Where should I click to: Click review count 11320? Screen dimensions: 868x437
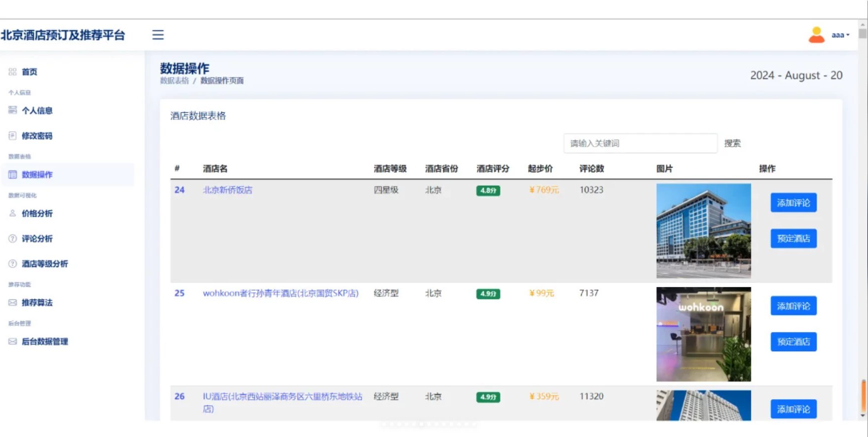point(592,396)
